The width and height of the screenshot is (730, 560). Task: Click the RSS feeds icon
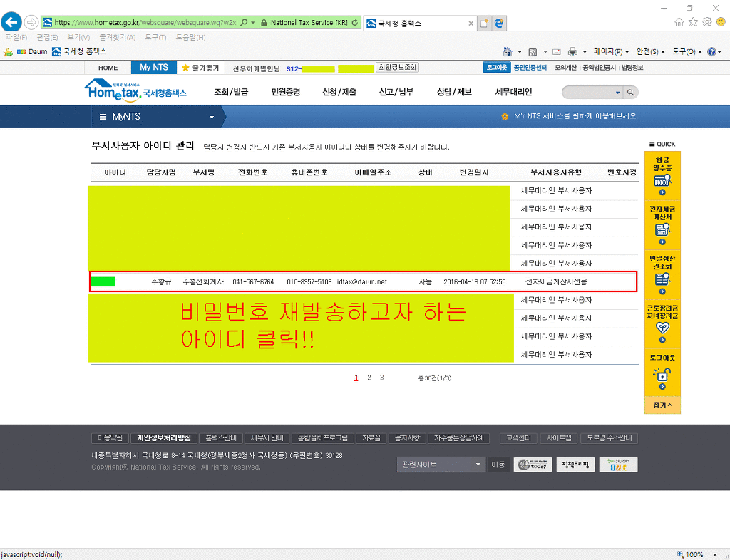coord(533,51)
